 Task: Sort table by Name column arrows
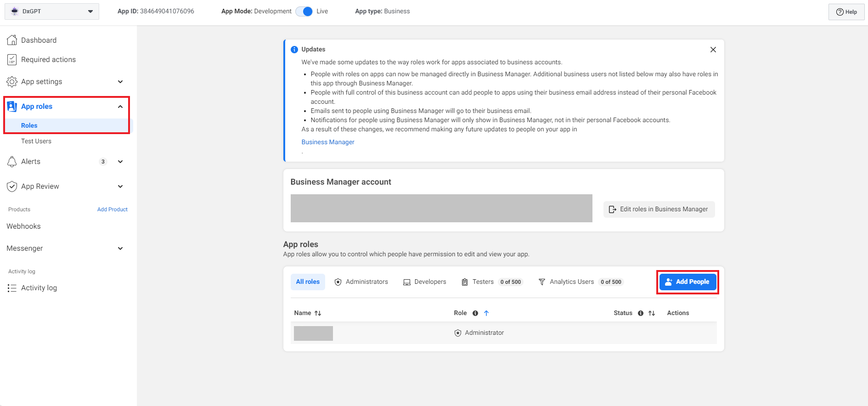(318, 313)
